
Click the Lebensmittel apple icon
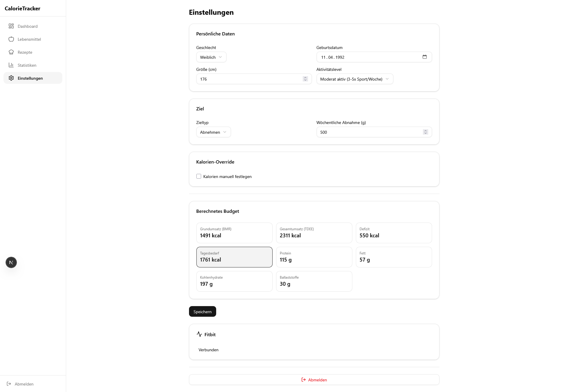[x=11, y=39]
